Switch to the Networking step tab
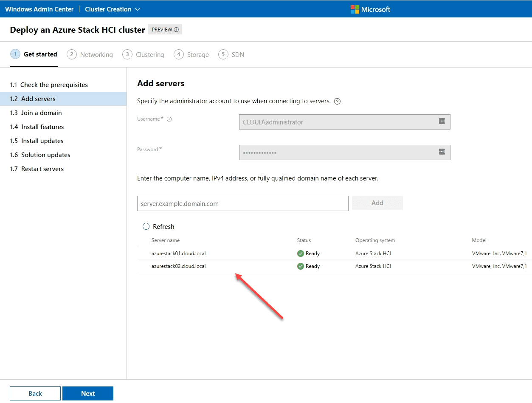 (x=90, y=55)
